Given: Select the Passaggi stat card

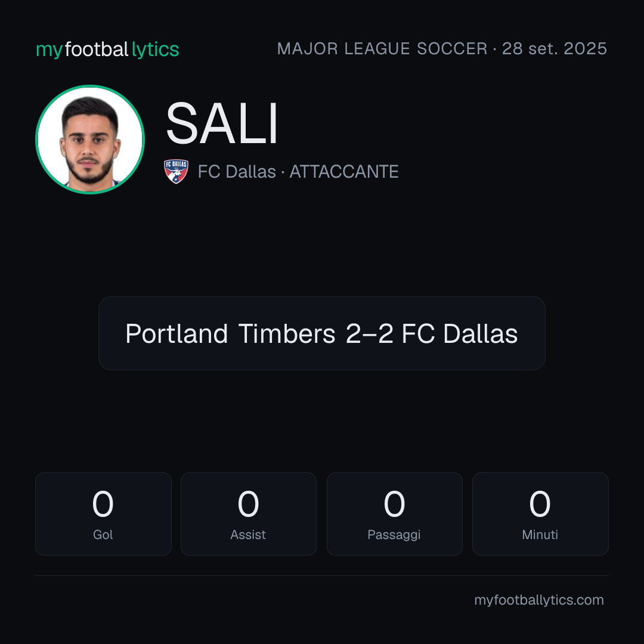Looking at the screenshot, I should pos(394,514).
